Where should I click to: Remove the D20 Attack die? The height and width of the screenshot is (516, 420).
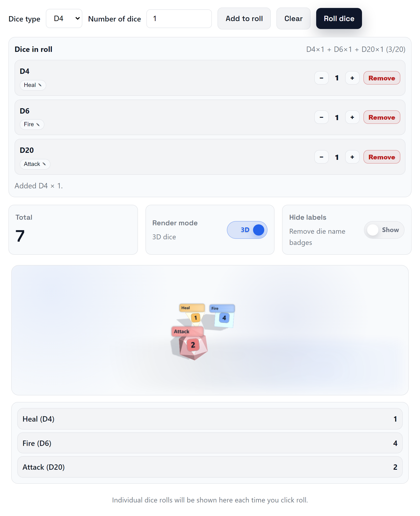pyautogui.click(x=382, y=157)
